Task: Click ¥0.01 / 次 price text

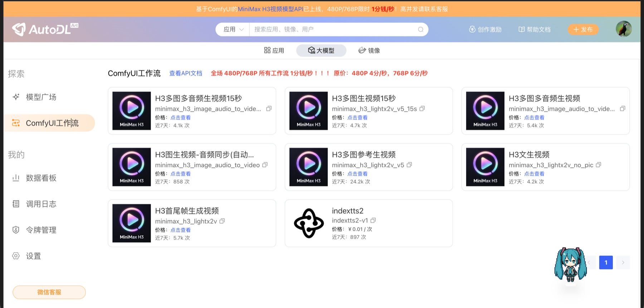Action: click(360, 229)
